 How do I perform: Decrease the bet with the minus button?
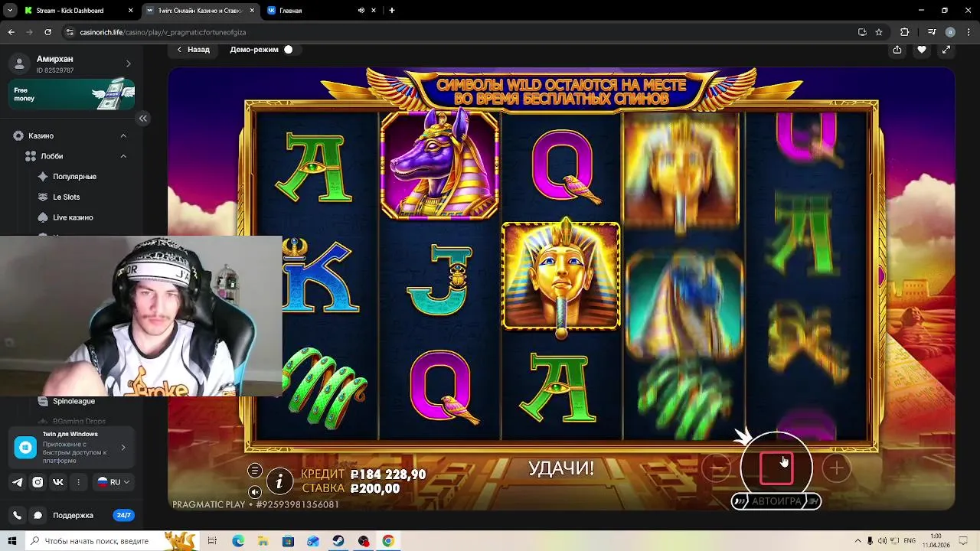coord(717,468)
